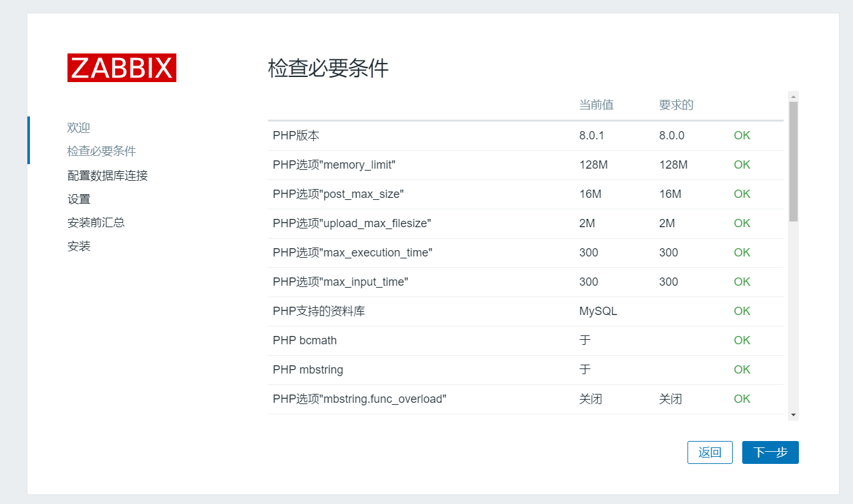Click the 当前值 column header
Viewport: 853px width, 504px height.
pos(596,105)
